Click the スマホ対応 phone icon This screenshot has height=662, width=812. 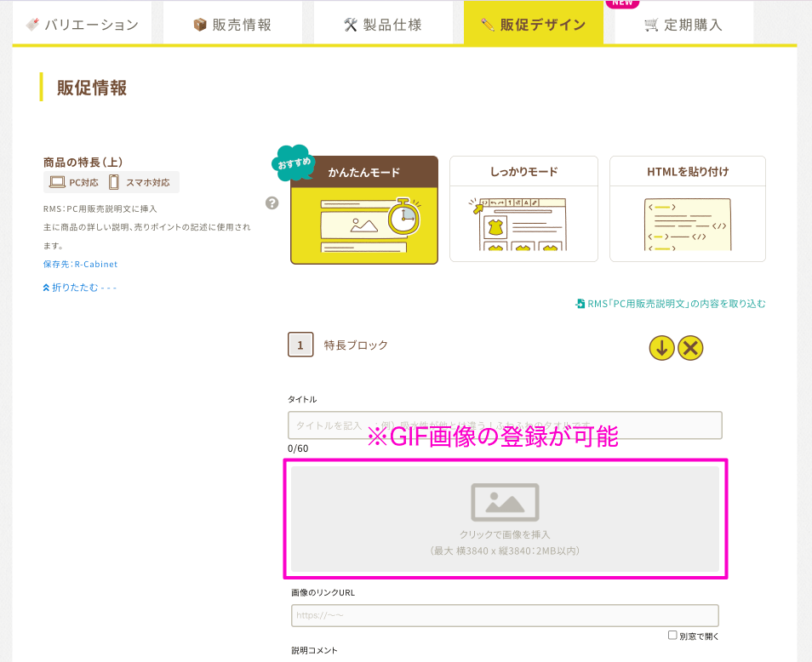(x=114, y=182)
